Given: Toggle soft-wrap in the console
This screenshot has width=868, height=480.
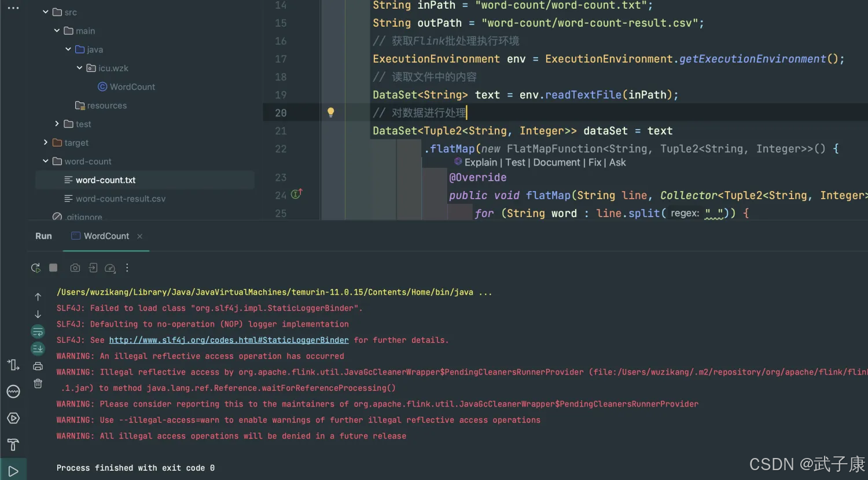Looking at the screenshot, I should [x=38, y=332].
